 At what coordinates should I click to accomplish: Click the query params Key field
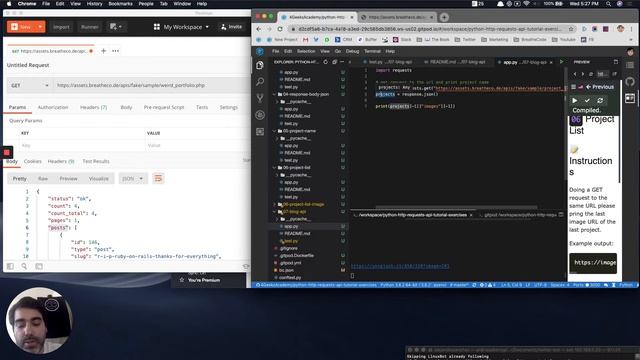[x=82, y=145]
